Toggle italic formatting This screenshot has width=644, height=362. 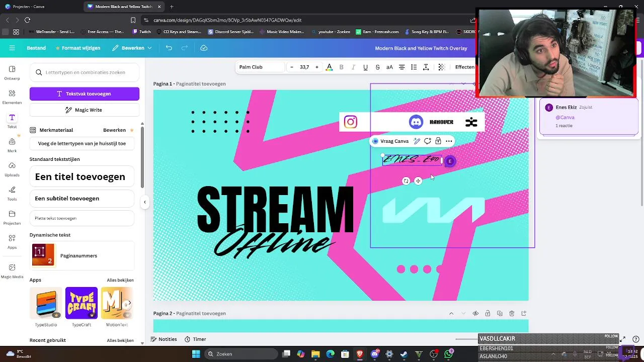(353, 67)
